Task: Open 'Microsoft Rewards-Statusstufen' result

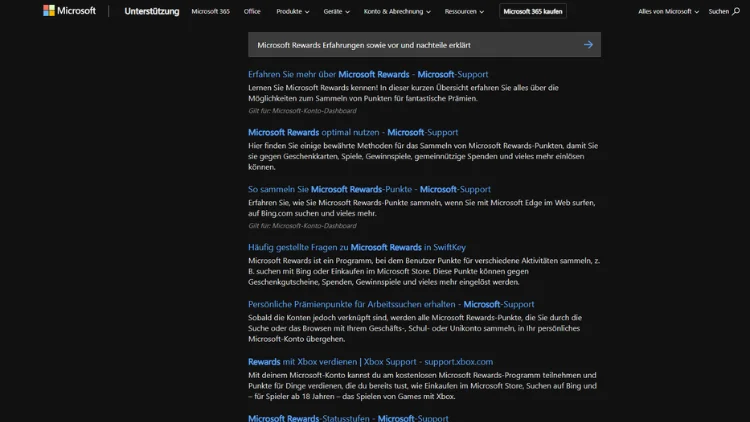Action: (348, 418)
